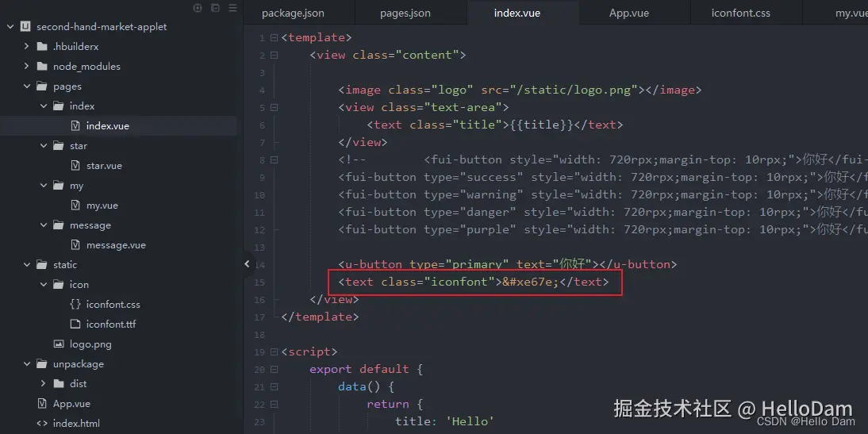Open message.vue from the file tree
Image resolution: width=868 pixels, height=434 pixels.
[x=116, y=244]
